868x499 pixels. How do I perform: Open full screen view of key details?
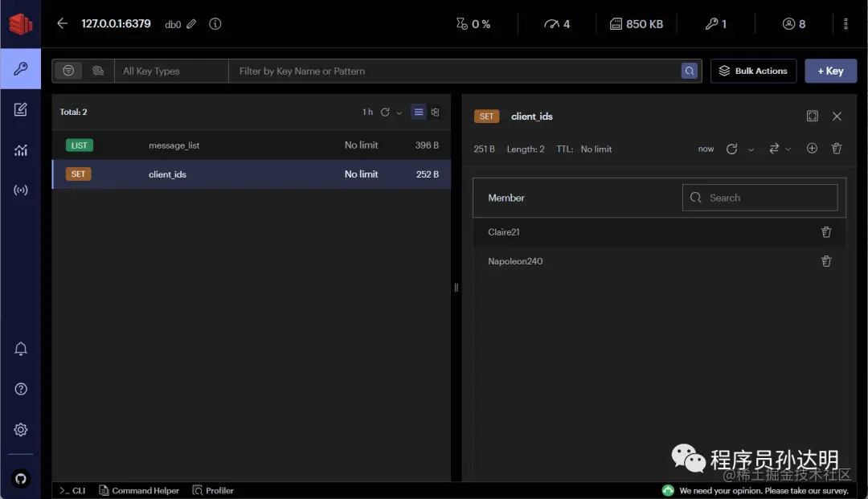click(812, 117)
